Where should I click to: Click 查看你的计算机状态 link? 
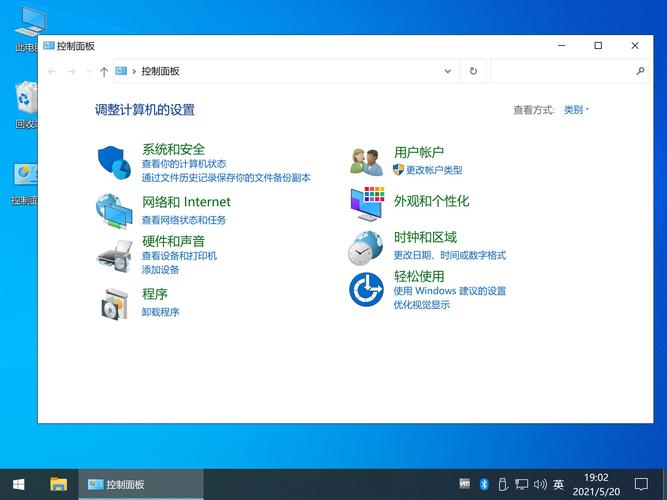(184, 164)
